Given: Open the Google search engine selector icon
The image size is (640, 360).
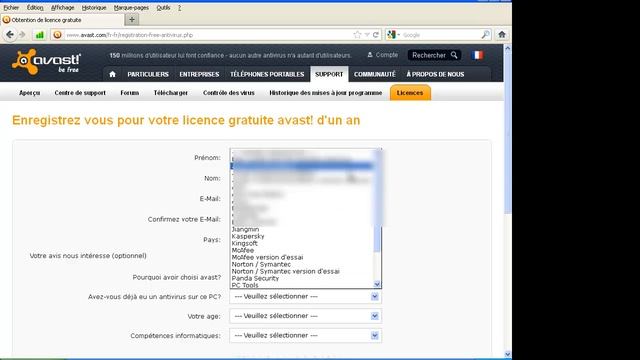Looking at the screenshot, I should click(x=393, y=35).
